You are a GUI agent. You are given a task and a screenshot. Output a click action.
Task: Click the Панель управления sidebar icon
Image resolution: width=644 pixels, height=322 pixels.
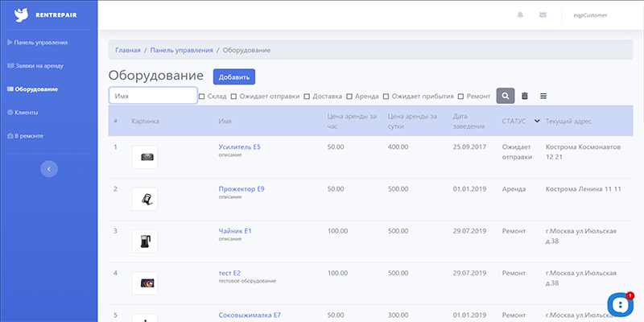coord(10,43)
